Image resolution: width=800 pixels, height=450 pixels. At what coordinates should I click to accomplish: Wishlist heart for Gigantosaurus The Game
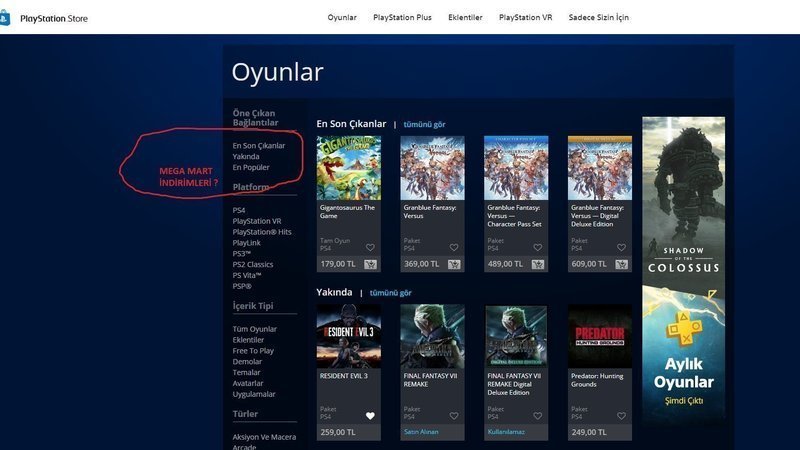coord(370,247)
